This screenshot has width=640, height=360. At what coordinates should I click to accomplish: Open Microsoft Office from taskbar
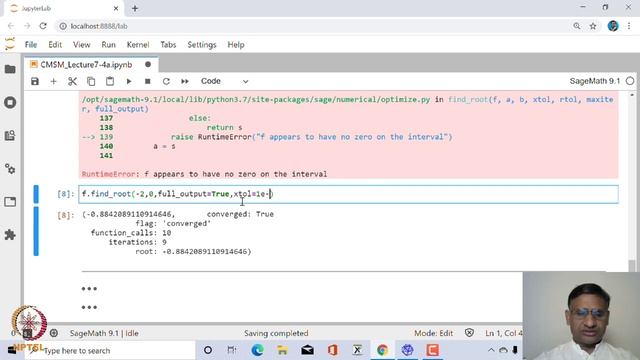coord(332,350)
